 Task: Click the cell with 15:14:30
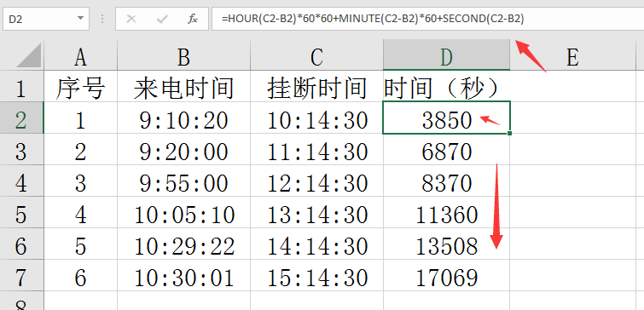[x=316, y=276]
